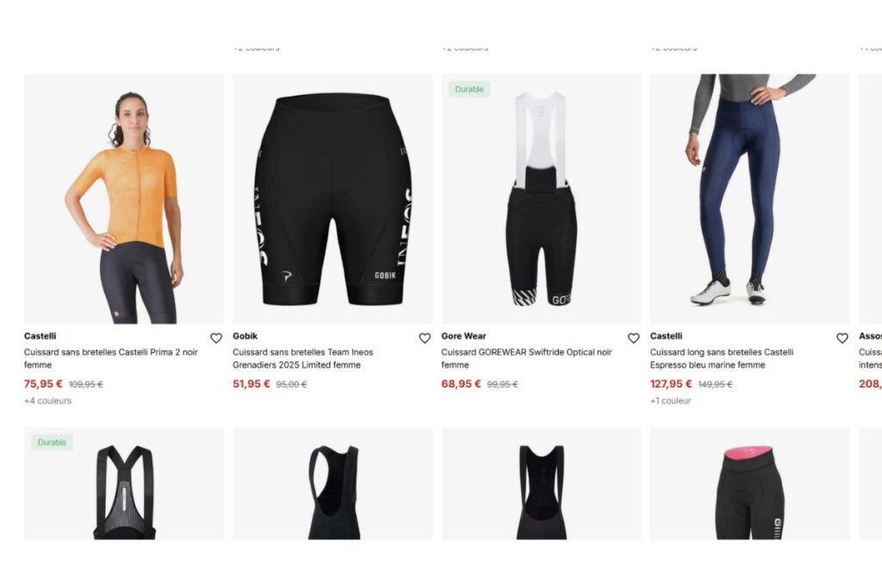Image resolution: width=882 pixels, height=588 pixels.
Task: Select the Gobik brand name
Action: tap(245, 336)
